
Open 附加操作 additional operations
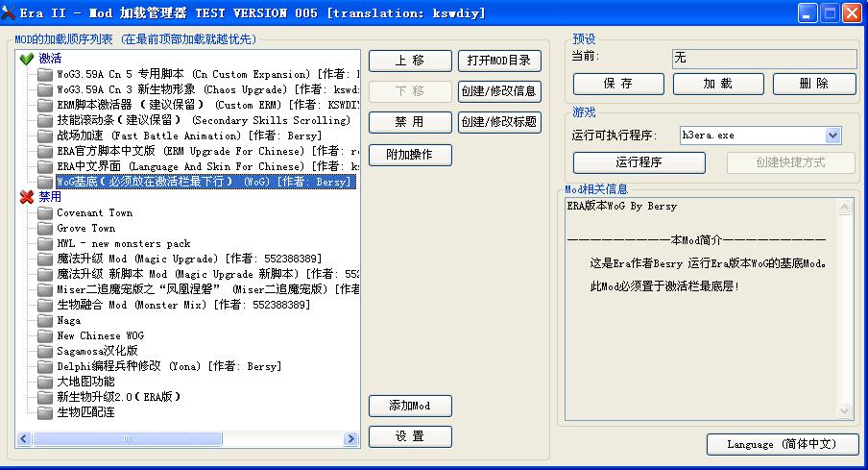click(410, 155)
